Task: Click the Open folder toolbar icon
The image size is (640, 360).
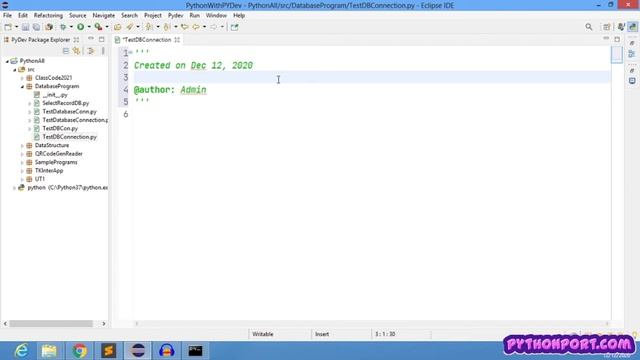Action: [118, 27]
